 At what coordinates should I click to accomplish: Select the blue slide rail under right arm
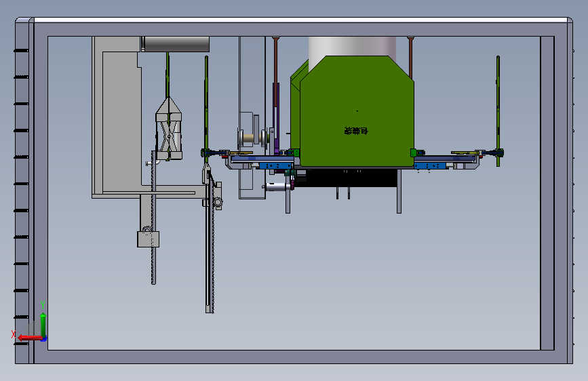tap(429, 165)
